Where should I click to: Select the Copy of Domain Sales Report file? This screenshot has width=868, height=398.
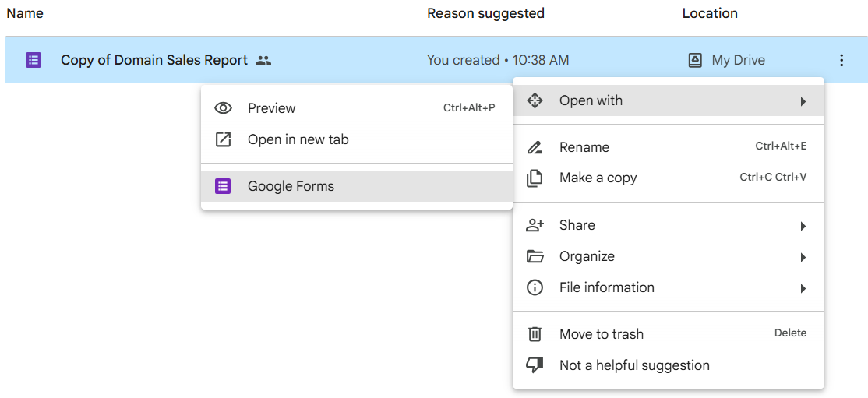[x=154, y=60]
